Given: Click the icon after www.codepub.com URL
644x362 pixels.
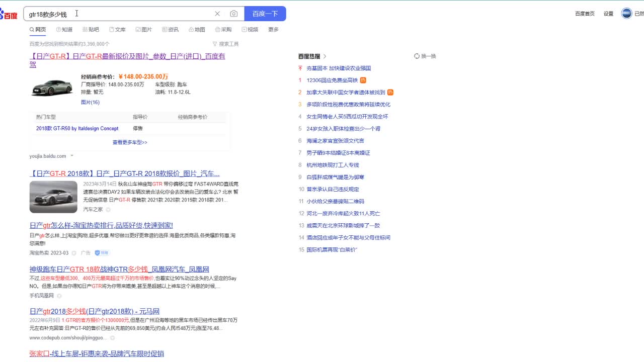Looking at the screenshot, I should (x=112, y=338).
